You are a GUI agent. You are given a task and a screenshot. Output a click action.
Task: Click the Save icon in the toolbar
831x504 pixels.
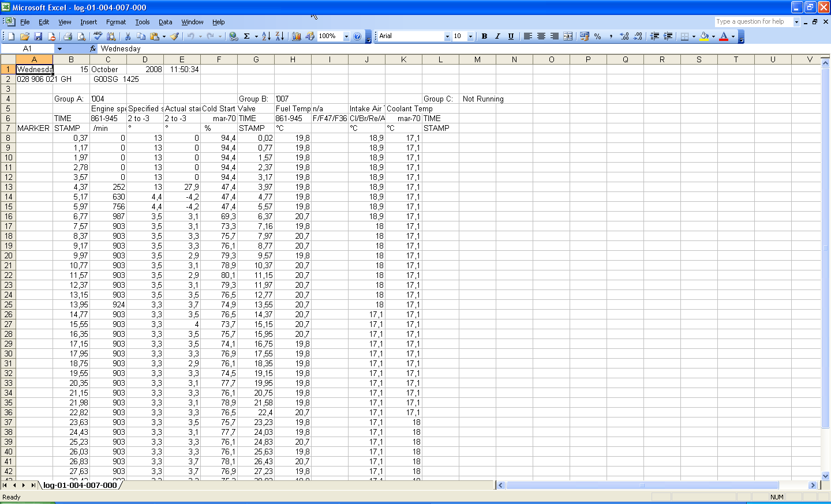click(x=38, y=36)
